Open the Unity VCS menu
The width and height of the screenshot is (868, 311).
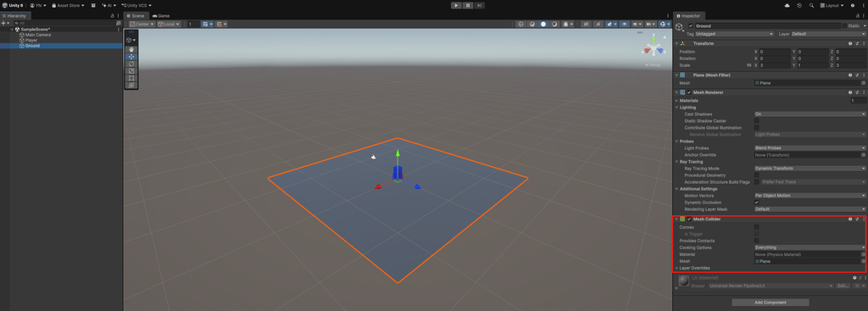point(136,5)
